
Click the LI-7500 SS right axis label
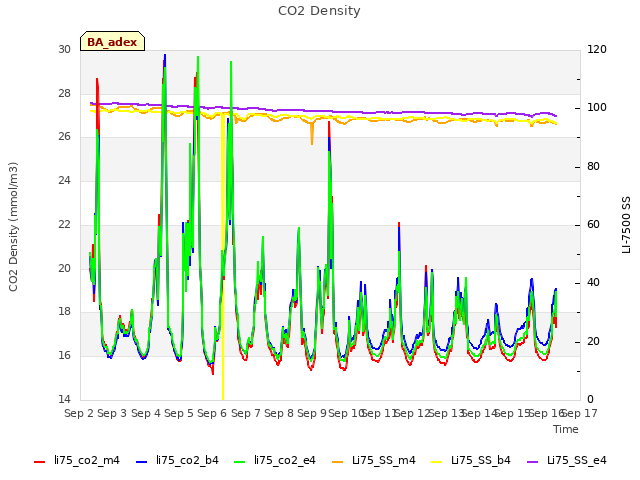tap(626, 225)
